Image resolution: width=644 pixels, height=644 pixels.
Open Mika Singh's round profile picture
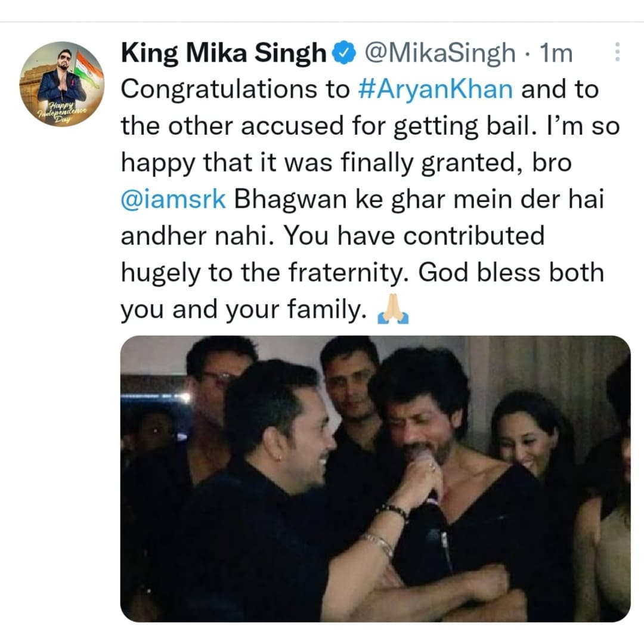pyautogui.click(x=62, y=84)
